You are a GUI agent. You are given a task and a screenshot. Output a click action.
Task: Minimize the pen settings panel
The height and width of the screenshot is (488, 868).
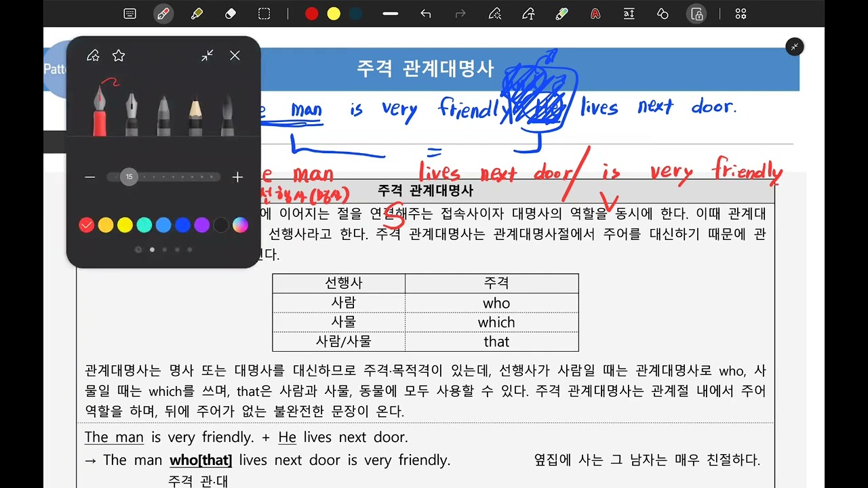click(x=208, y=56)
